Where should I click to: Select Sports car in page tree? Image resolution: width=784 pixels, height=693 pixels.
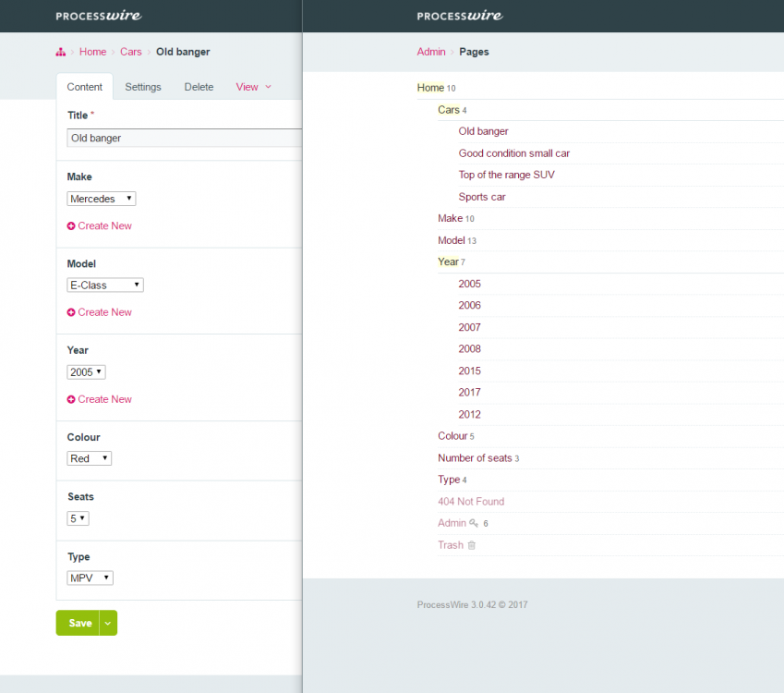[482, 197]
